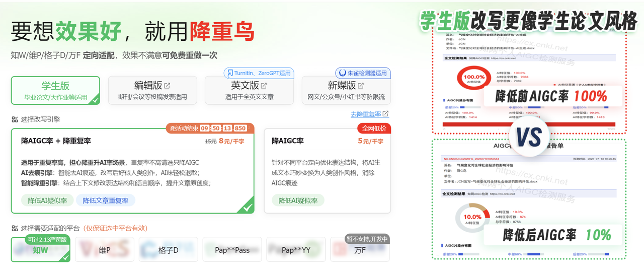This screenshot has width=644, height=268.
Task: Open the 降低后AIGC率 10% report thumbnail
Action: tap(529, 200)
